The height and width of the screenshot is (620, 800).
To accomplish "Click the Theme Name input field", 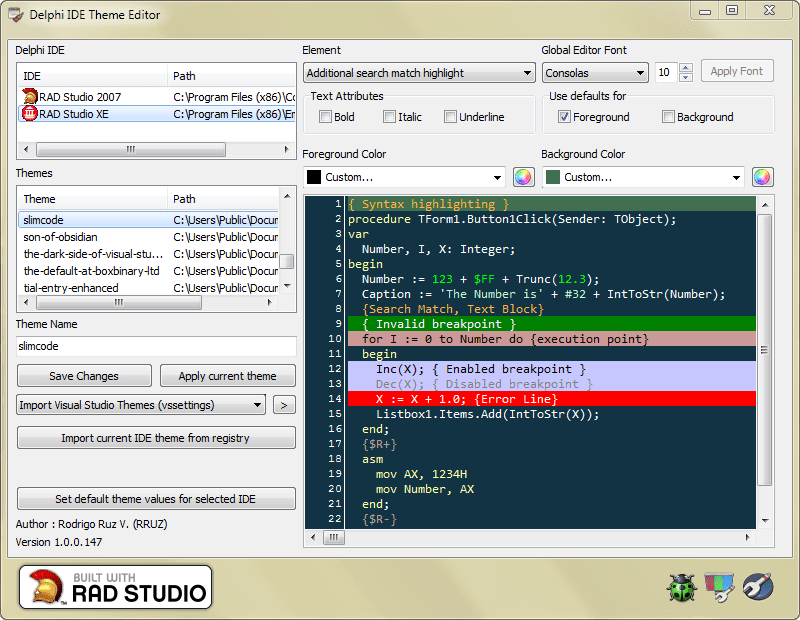I will (156, 346).
